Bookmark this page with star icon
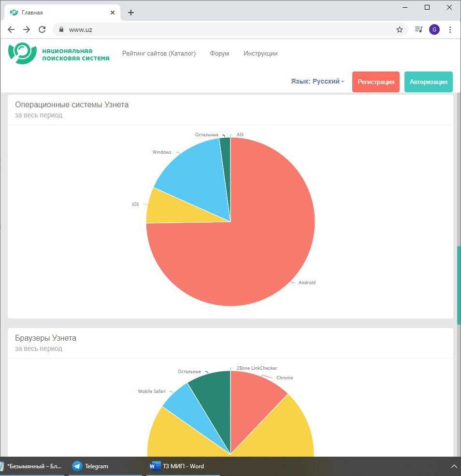 click(x=400, y=29)
